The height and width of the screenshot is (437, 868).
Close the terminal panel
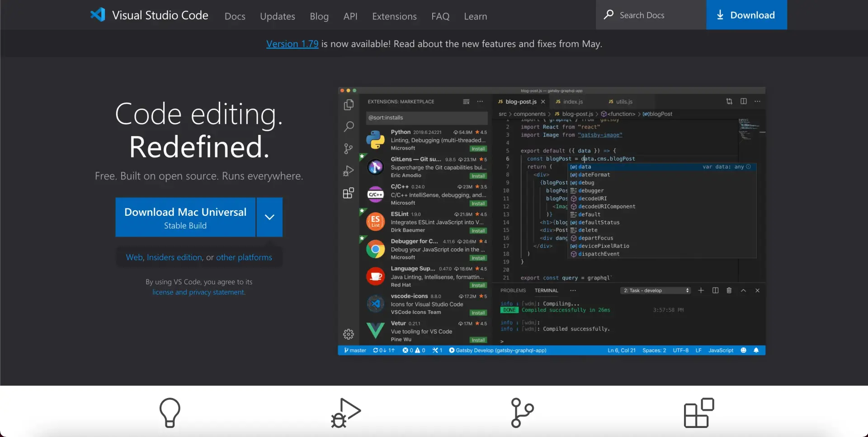click(x=757, y=290)
